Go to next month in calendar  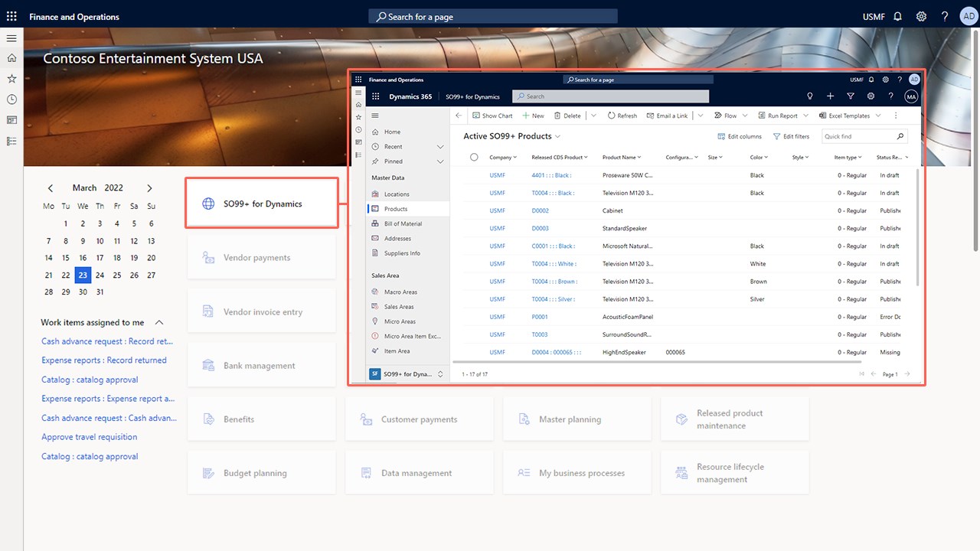[x=149, y=188]
